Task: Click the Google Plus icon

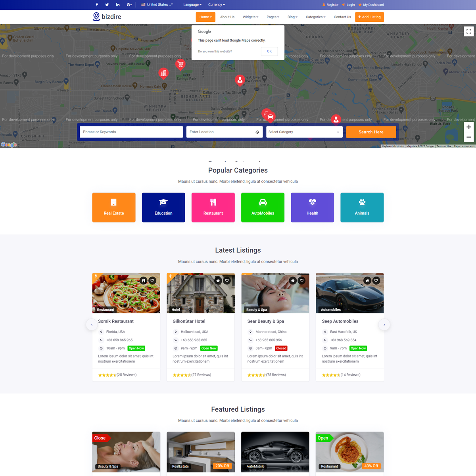Action: pyautogui.click(x=129, y=4)
